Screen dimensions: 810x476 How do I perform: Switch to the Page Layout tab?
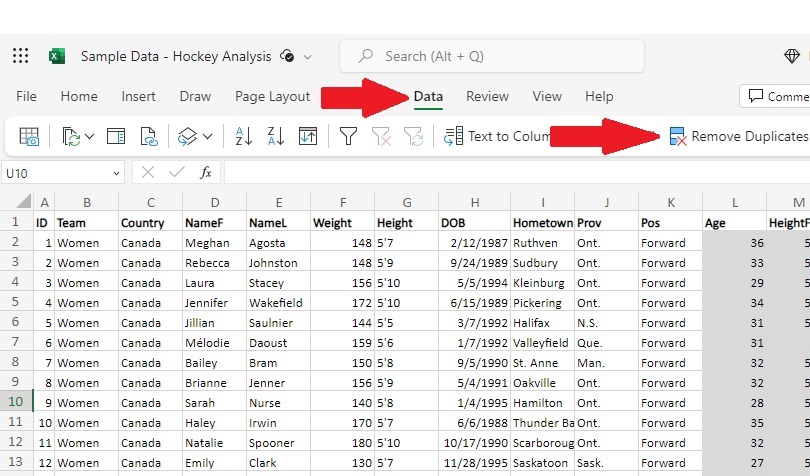(272, 97)
